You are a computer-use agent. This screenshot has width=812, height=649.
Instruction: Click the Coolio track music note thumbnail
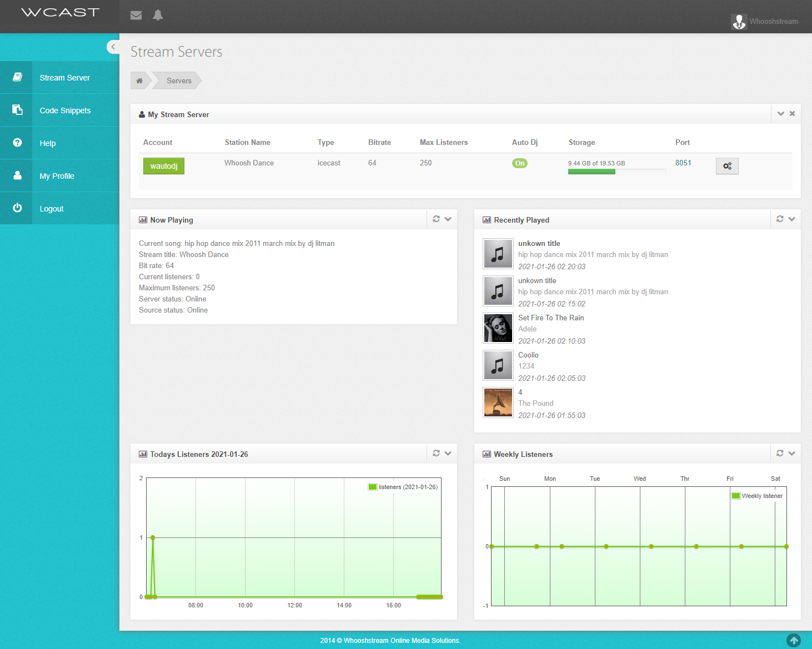tap(498, 365)
